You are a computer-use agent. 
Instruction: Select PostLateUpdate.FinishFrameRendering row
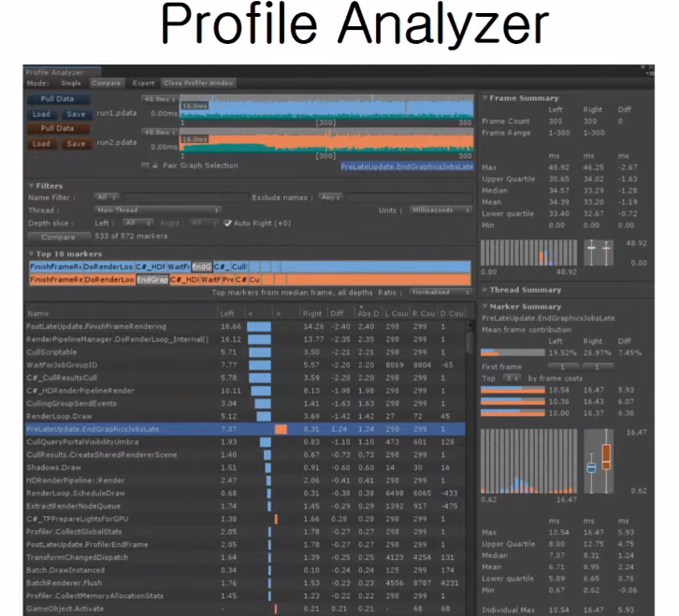click(245, 327)
